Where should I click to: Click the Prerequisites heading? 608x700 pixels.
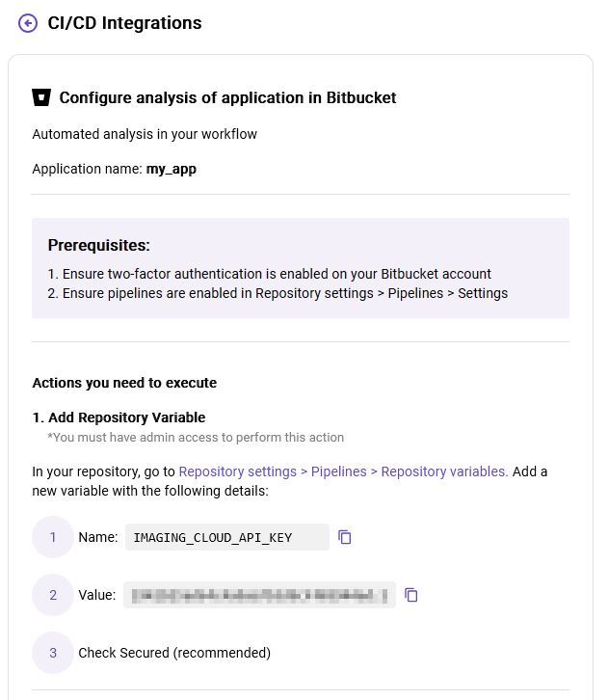(x=99, y=246)
